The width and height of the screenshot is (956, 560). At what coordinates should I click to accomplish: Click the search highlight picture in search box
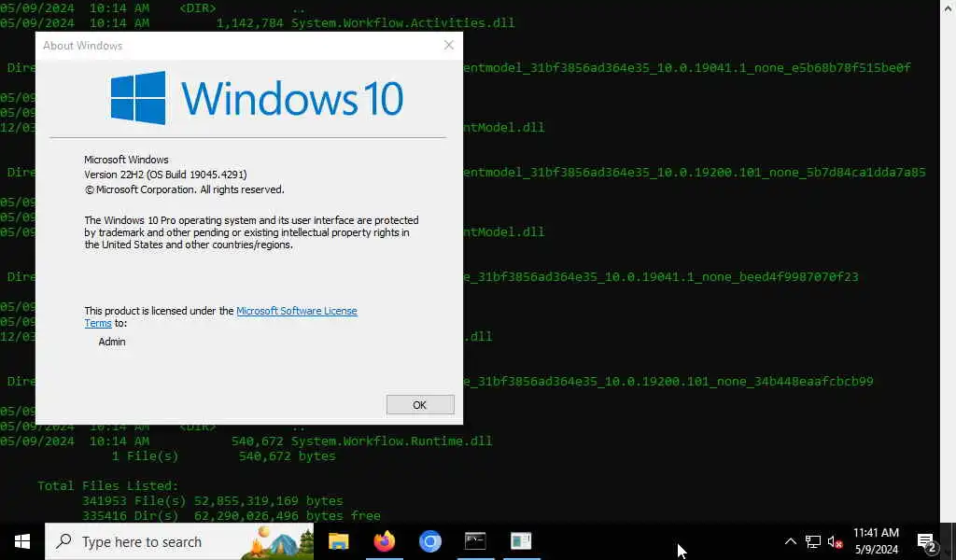coord(278,541)
